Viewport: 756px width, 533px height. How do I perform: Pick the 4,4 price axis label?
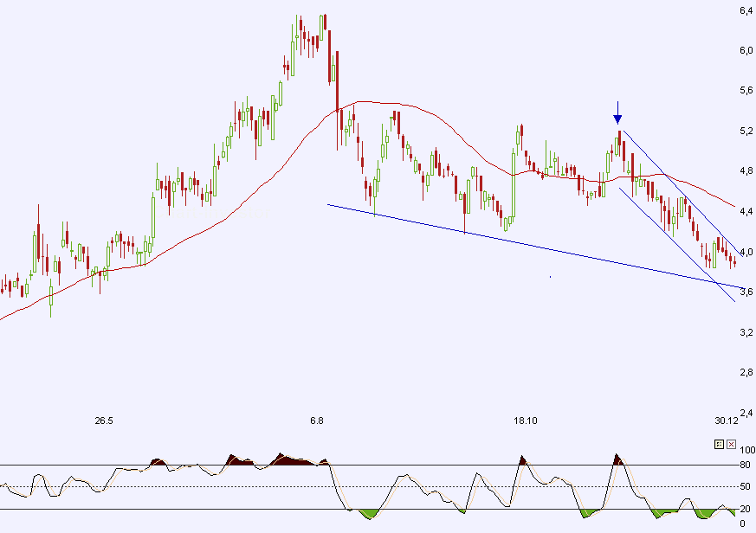pyautogui.click(x=745, y=212)
